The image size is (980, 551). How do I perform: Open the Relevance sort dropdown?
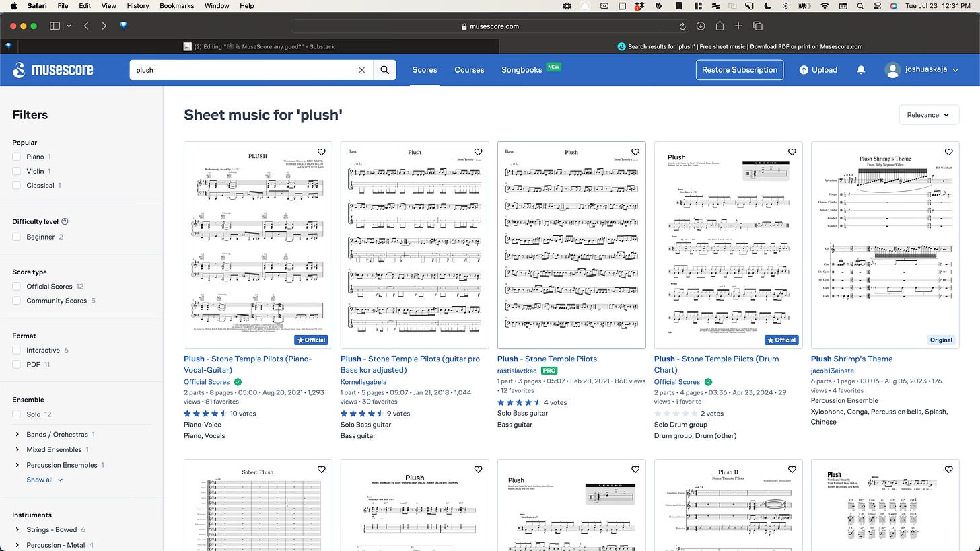point(929,115)
